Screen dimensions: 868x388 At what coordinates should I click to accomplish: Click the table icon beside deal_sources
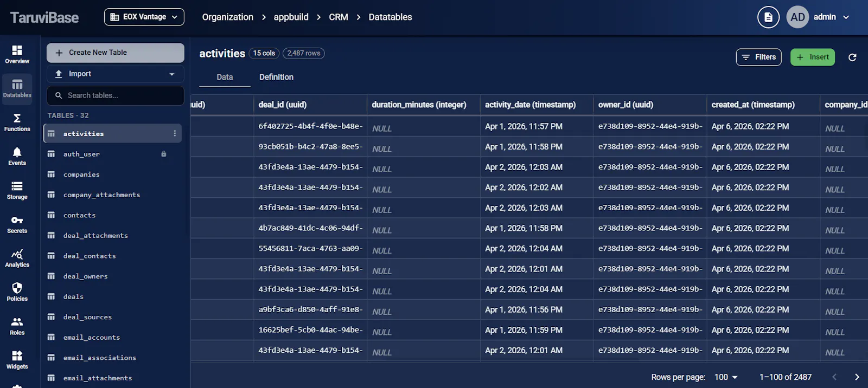[51, 317]
